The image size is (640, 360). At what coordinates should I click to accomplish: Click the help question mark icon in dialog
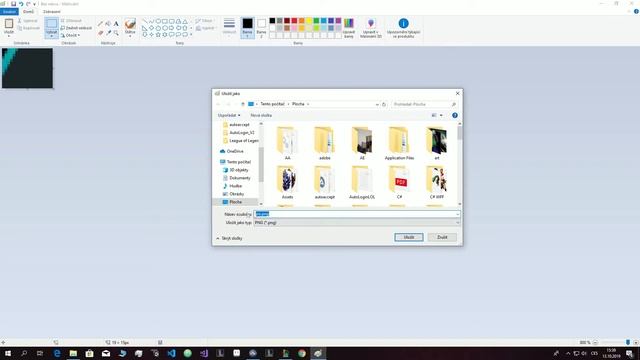(x=455, y=115)
